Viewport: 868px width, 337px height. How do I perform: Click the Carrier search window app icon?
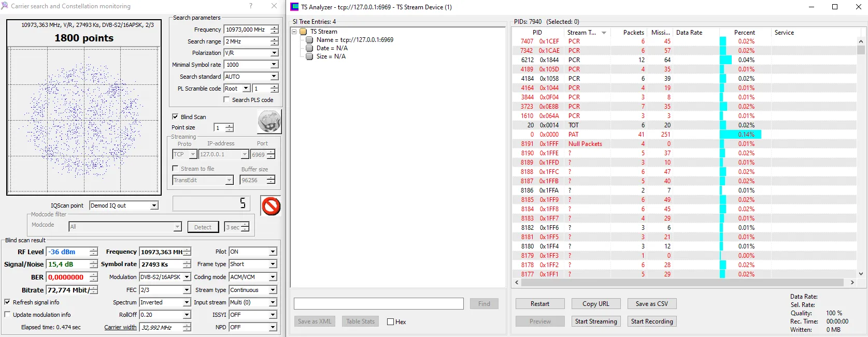pyautogui.click(x=5, y=6)
